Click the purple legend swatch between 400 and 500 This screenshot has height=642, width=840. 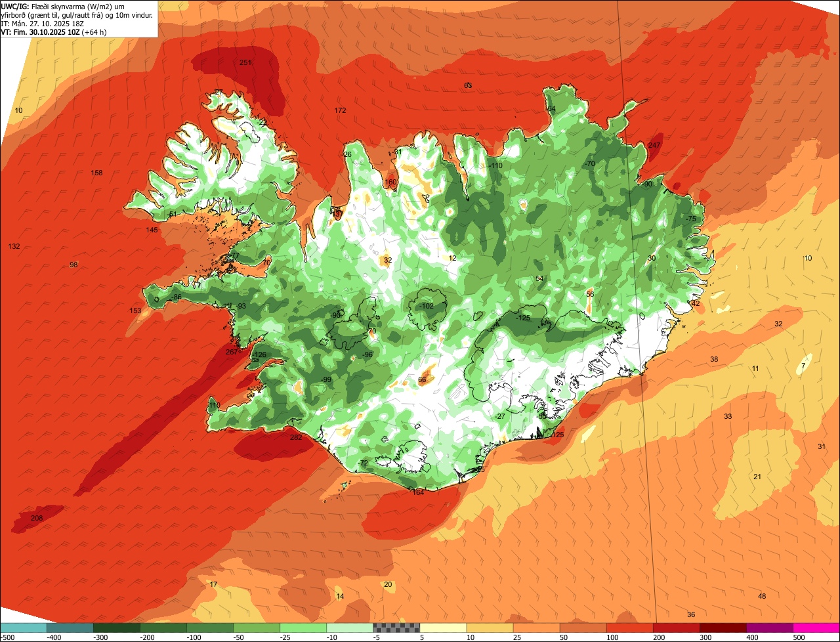click(770, 628)
